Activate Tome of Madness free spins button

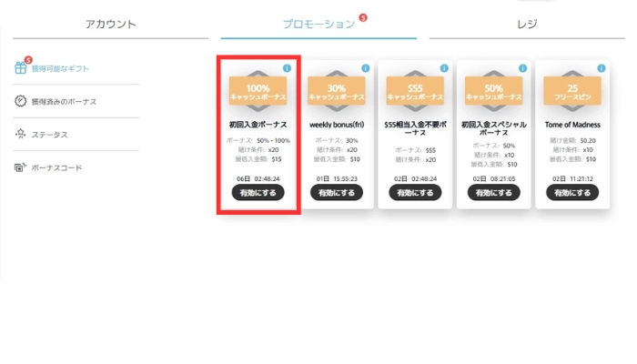point(572,193)
